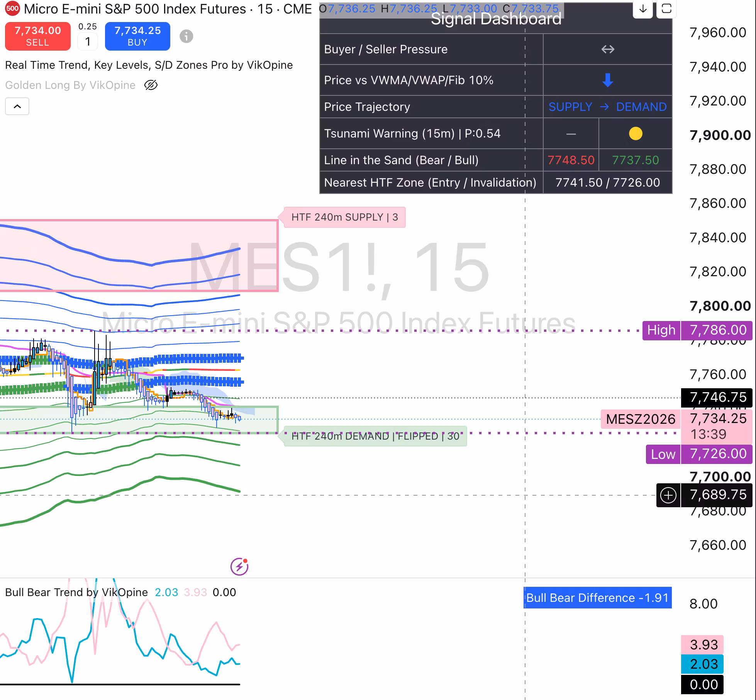Screen dimensions: 756x700
Task: Click the Low 7,726.00 price label
Action: point(699,454)
